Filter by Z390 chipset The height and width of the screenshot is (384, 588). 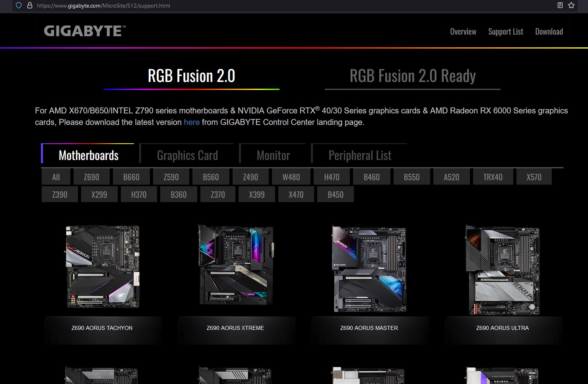coord(60,195)
